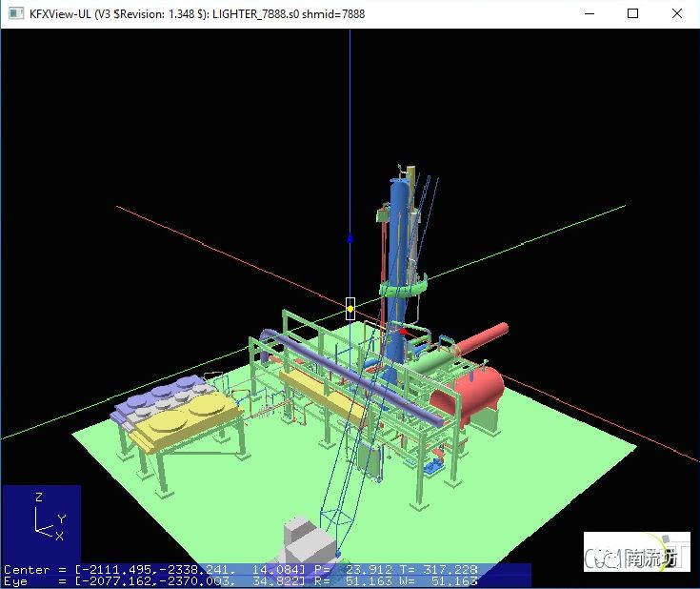
Task: Click the KFXView application icon in title bar
Action: coord(15,14)
